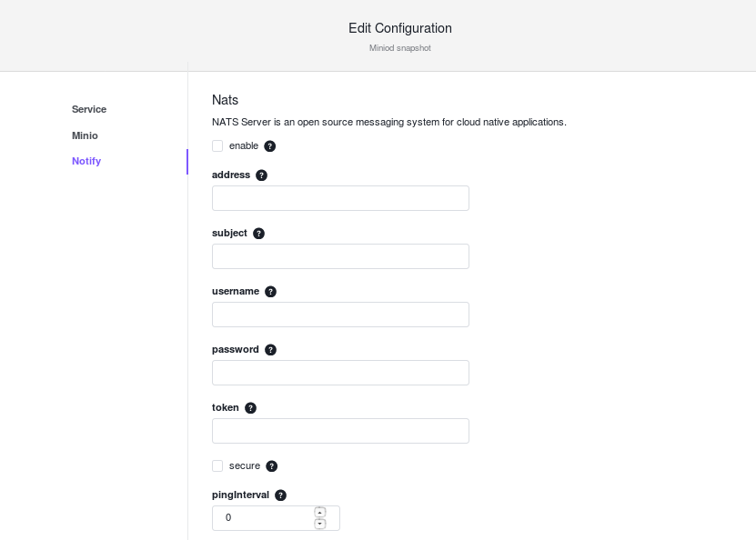This screenshot has width=756, height=540.
Task: Select the Notify sidebar item
Action: 86,162
